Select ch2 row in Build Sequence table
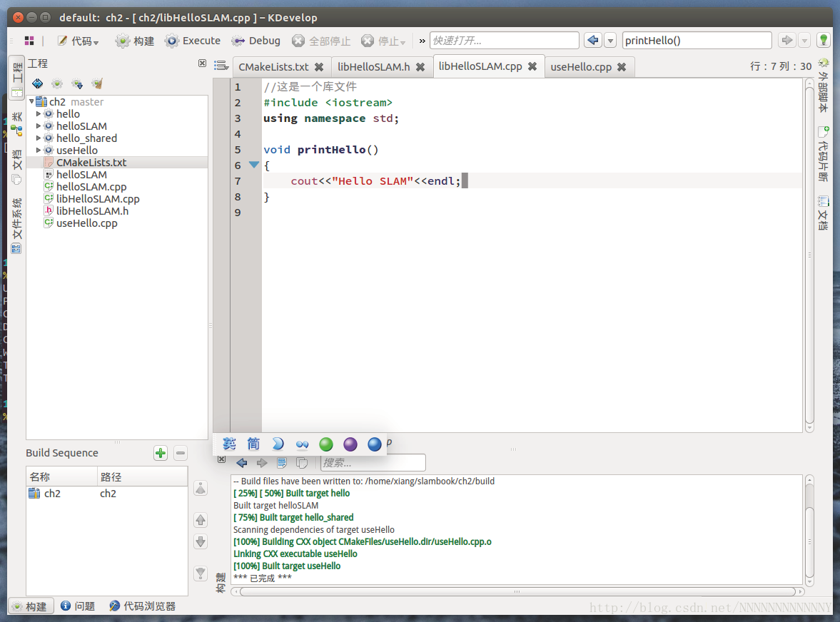 click(107, 494)
